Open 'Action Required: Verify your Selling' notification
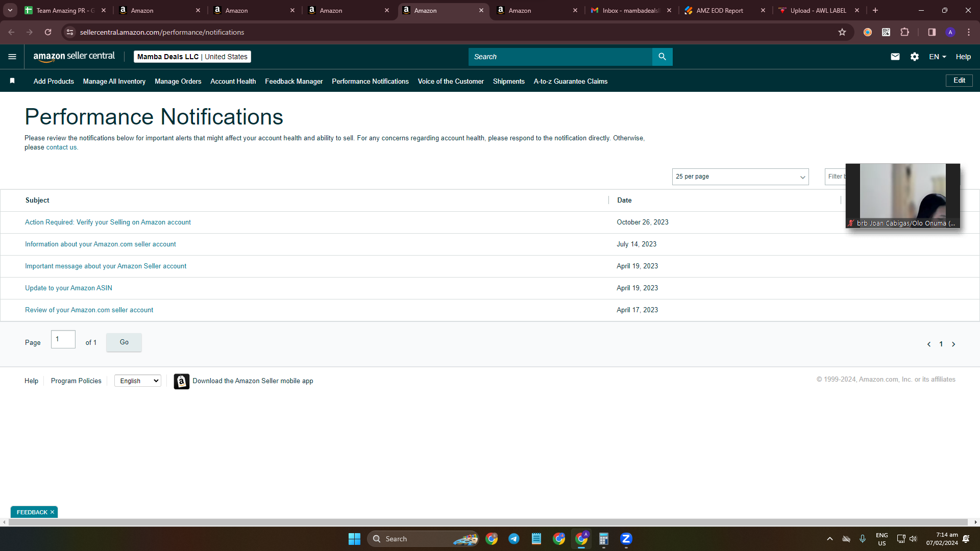This screenshot has height=551, width=980. [108, 222]
